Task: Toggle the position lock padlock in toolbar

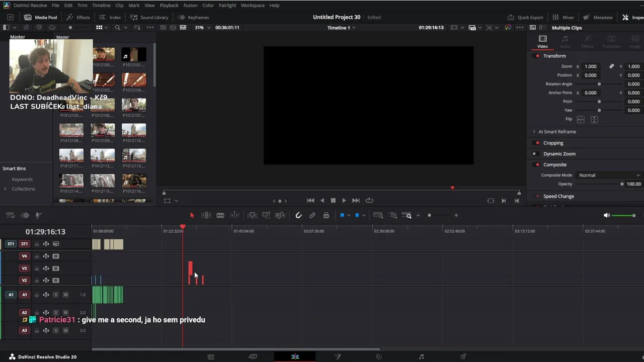Action: tap(326, 215)
